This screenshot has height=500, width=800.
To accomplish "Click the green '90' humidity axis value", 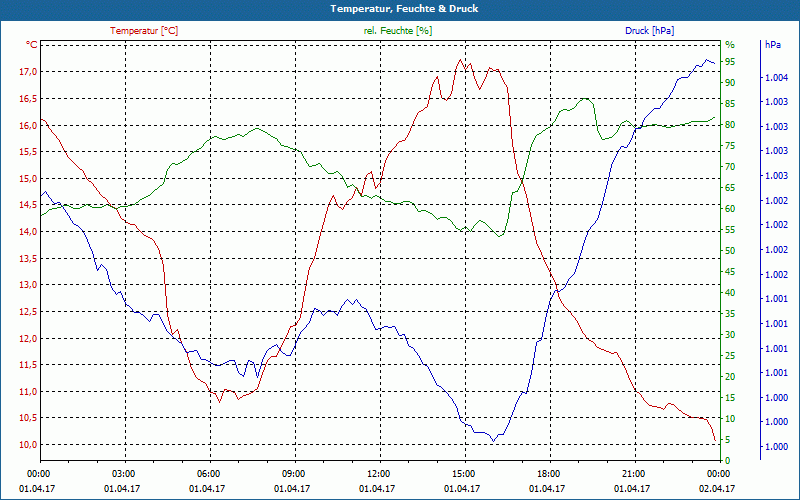I will [x=730, y=83].
